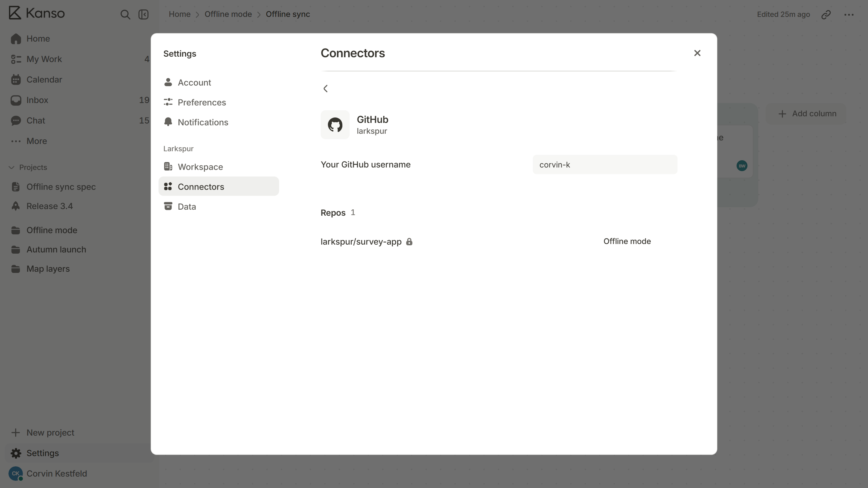This screenshot has height=488, width=868.
Task: Open Corvin Kestfeld profile menu
Action: tap(79, 474)
